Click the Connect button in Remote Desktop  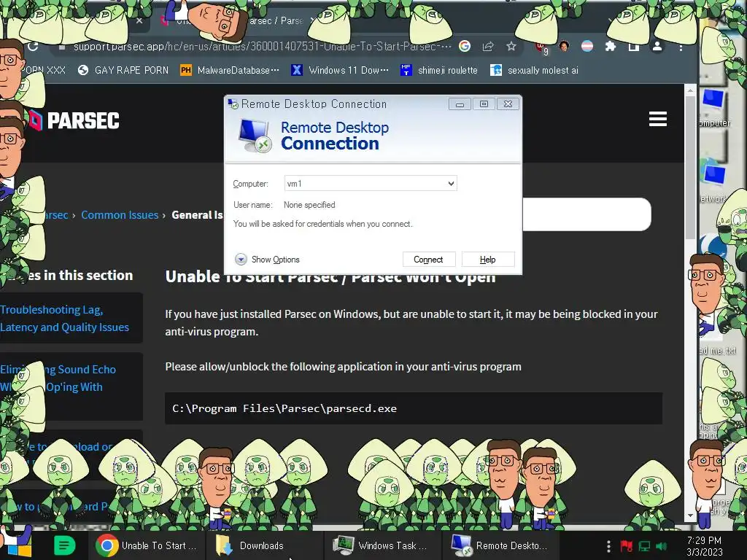[x=429, y=260]
